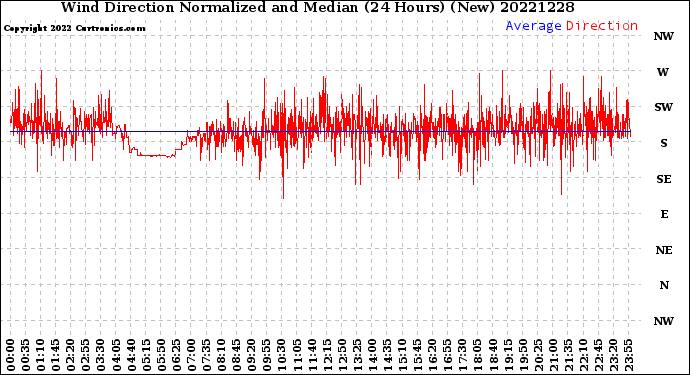Click the 'Direction' legend label
This screenshot has width=690, height=375.
coord(602,26)
